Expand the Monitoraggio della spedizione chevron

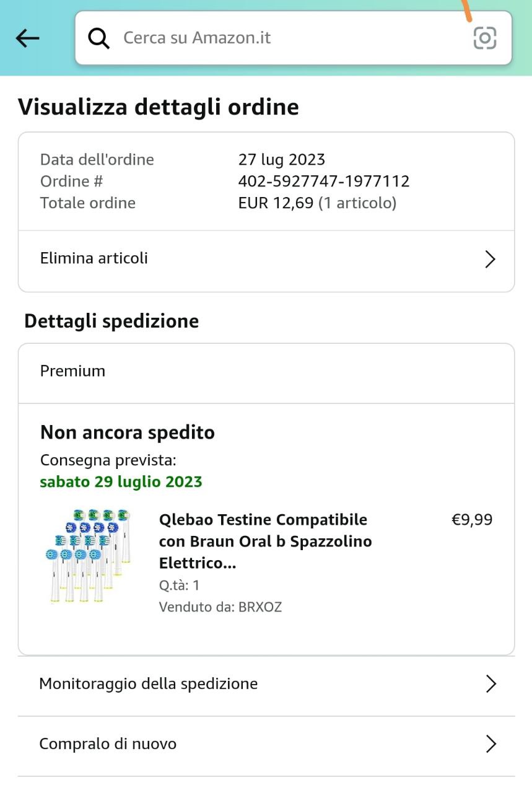(491, 684)
